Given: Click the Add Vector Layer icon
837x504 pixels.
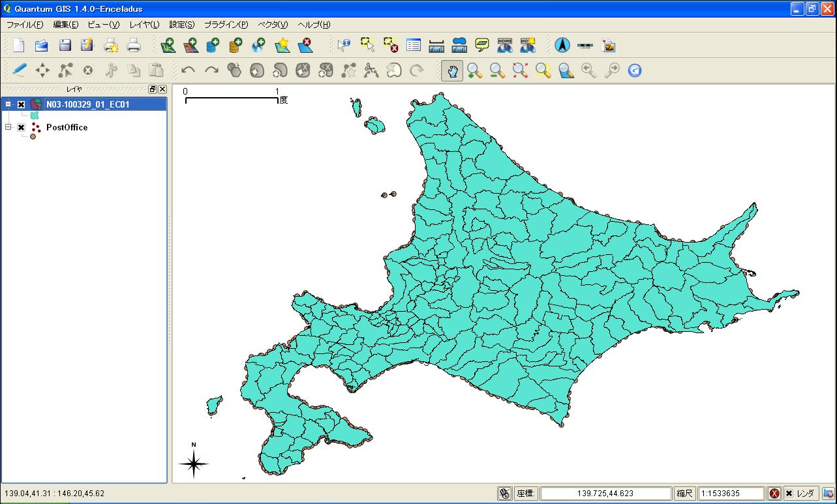Looking at the screenshot, I should coord(168,46).
